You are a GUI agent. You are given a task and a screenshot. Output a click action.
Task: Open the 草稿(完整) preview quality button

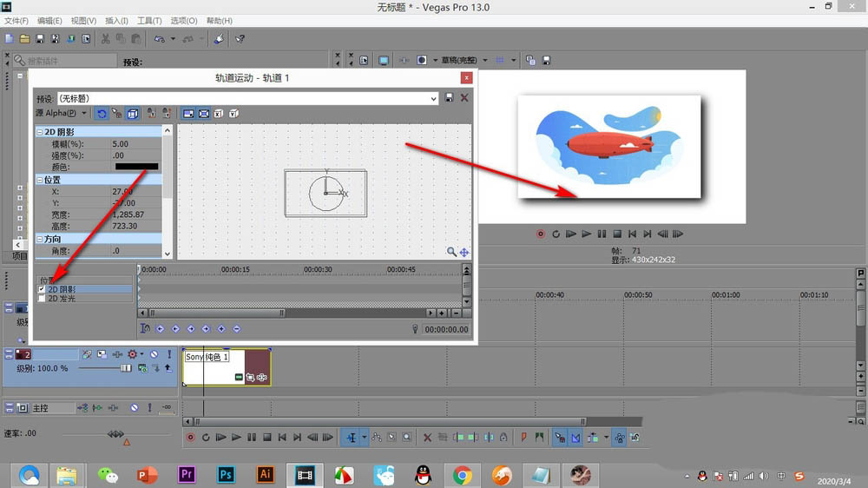(x=461, y=61)
